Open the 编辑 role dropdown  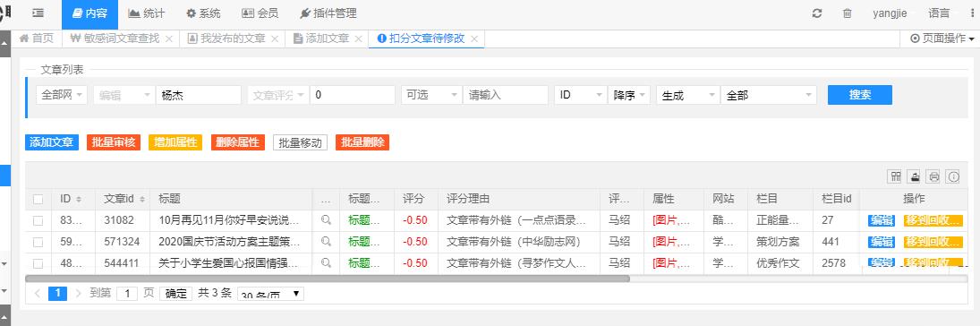[x=124, y=95]
